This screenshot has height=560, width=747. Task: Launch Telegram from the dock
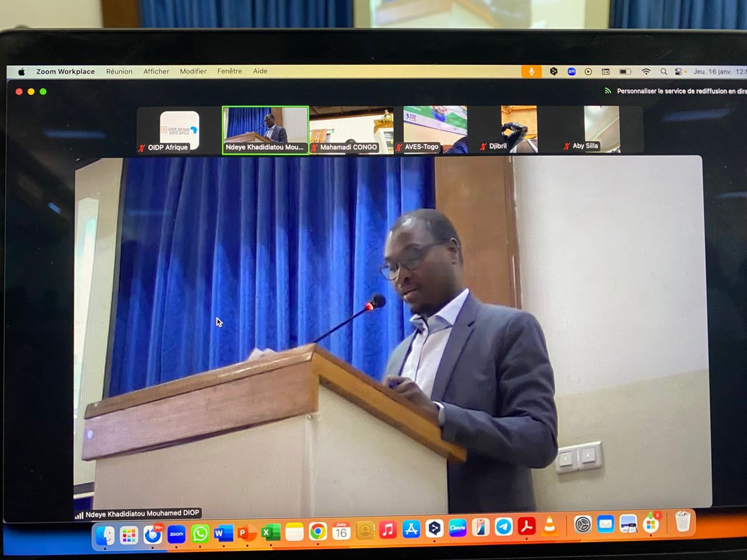pos(504,527)
